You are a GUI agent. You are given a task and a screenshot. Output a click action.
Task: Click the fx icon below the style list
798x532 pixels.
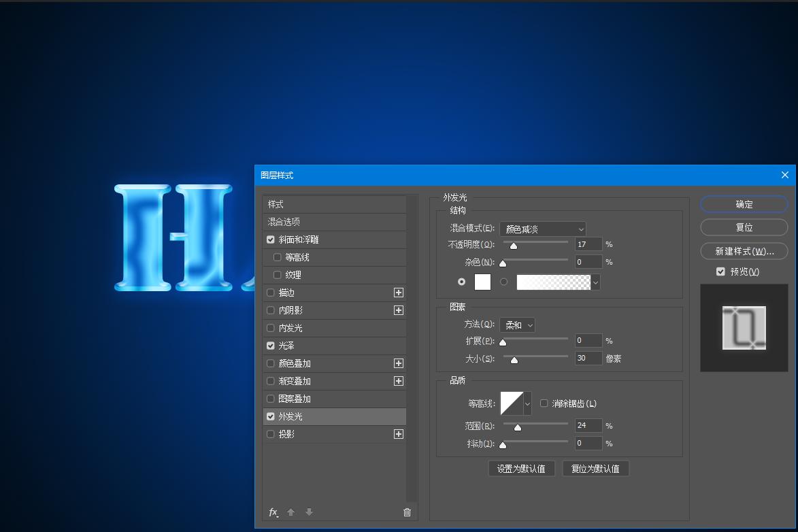click(x=273, y=512)
